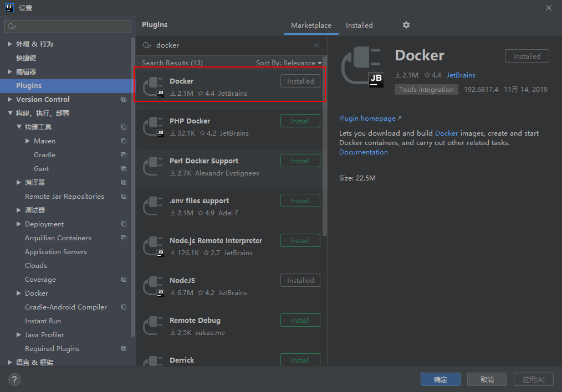Select Application Servers in settings tree

[x=56, y=252]
